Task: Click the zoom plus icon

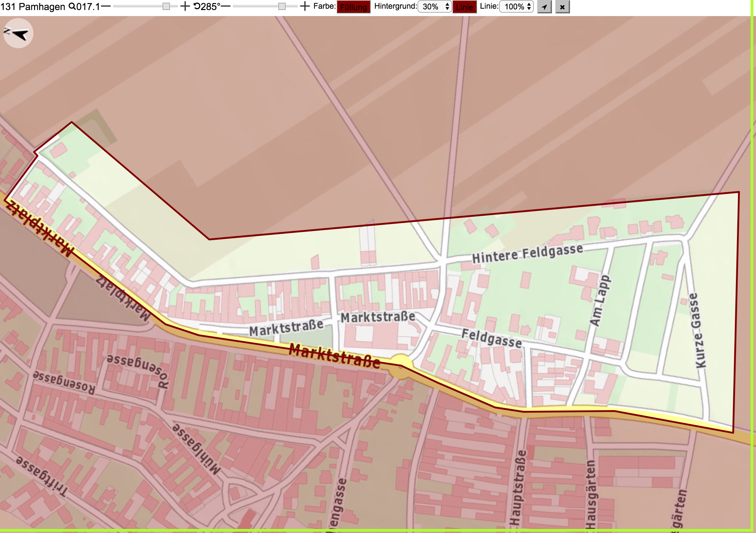Action: pos(185,6)
